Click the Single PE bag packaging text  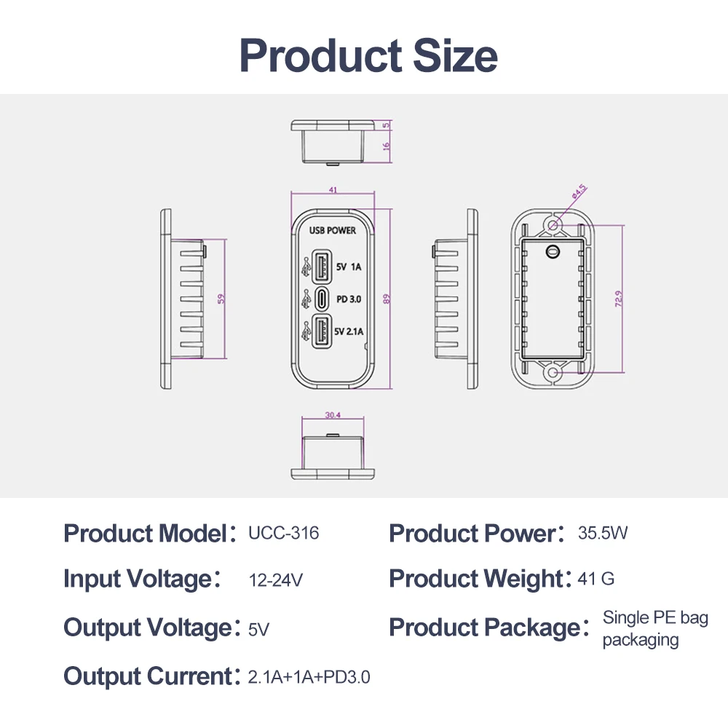pos(655,629)
